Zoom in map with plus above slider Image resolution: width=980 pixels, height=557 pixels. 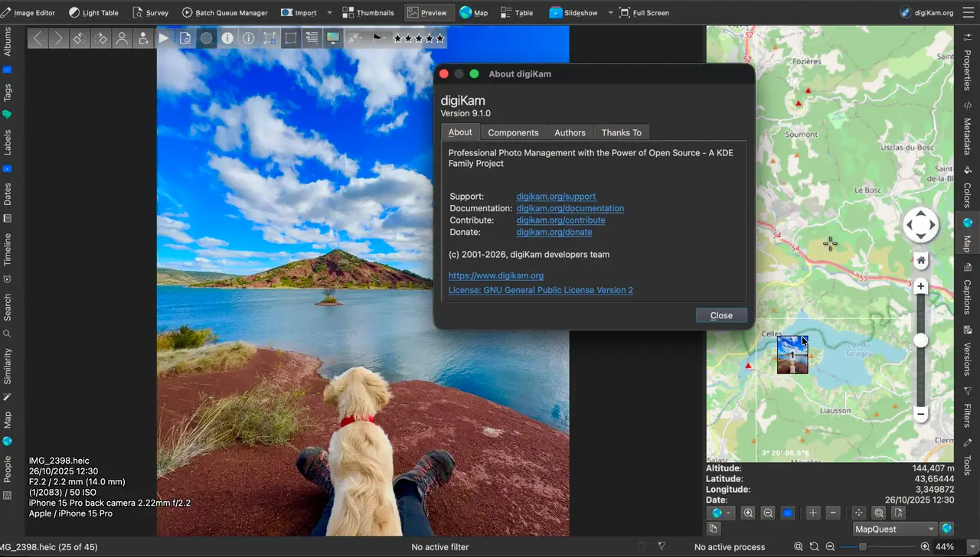coord(921,286)
